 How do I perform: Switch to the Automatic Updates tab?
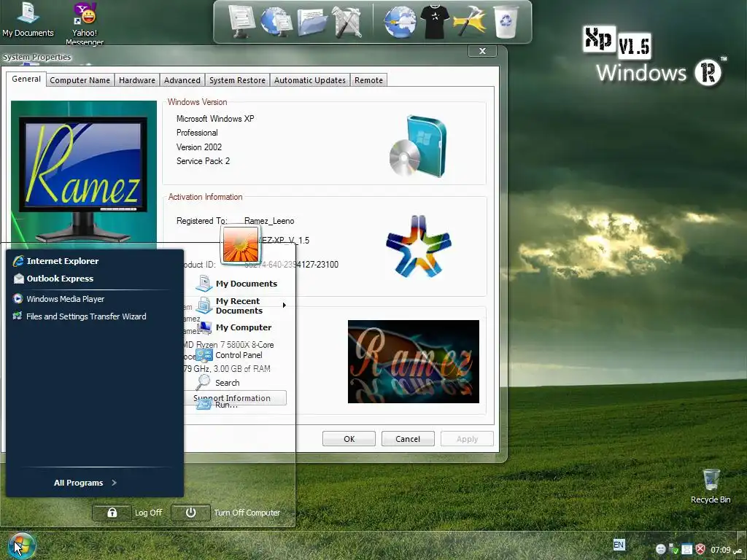[309, 80]
